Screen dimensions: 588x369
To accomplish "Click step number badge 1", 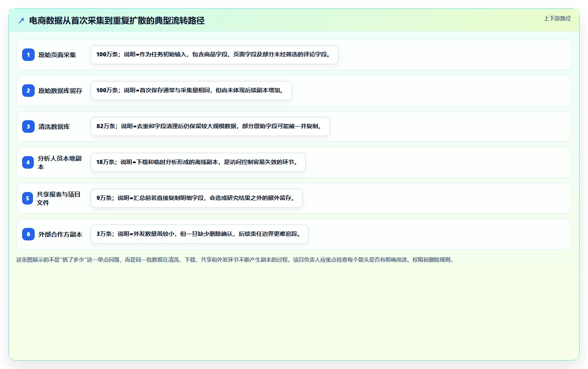I will click(28, 55).
